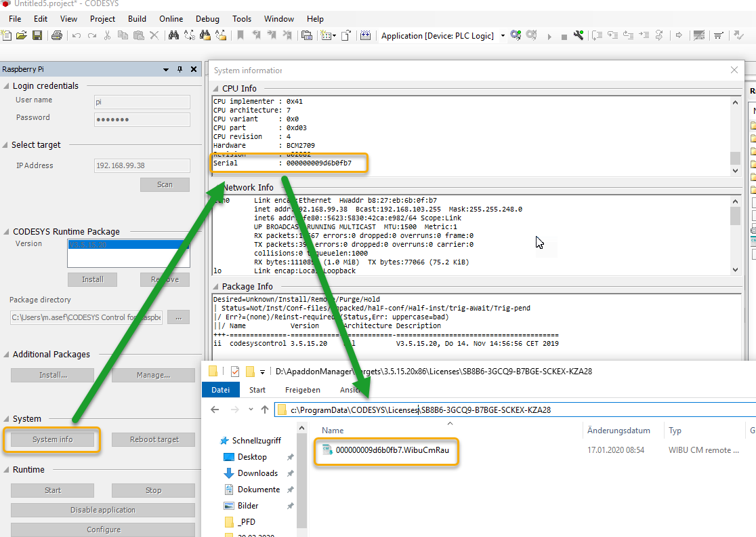Click the Save Project disk icon
Viewport: 756px width, 537px height.
click(37, 36)
